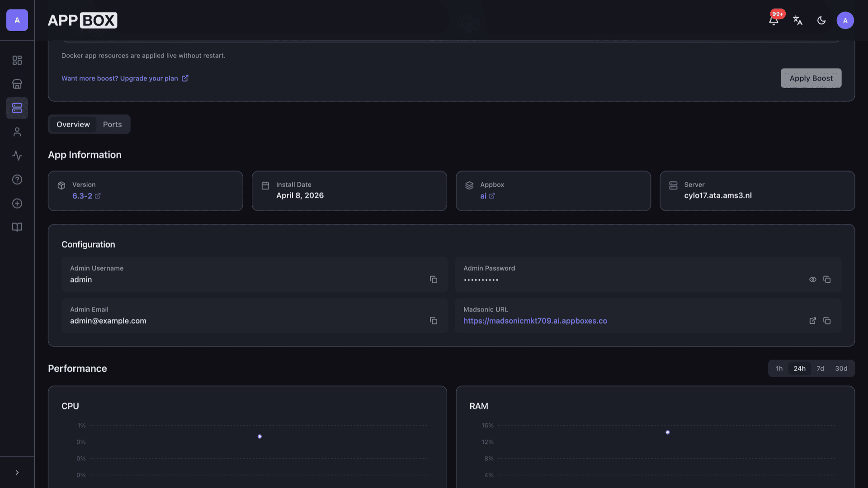
Task: Open the app store icon in the sidebar
Action: click(x=17, y=84)
